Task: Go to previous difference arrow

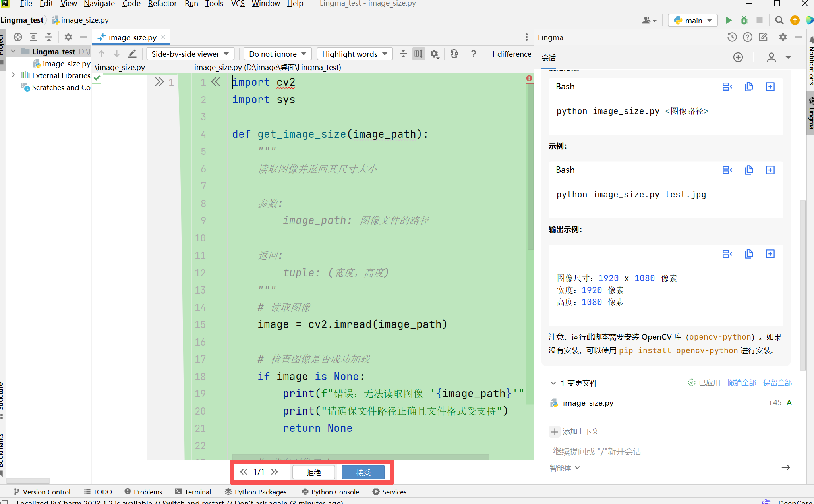Action: coord(101,54)
